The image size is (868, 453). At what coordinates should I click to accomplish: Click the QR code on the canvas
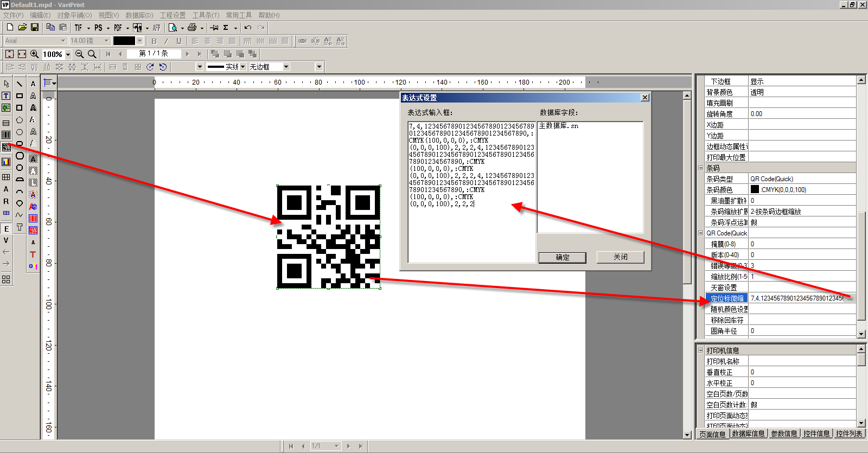click(x=328, y=237)
